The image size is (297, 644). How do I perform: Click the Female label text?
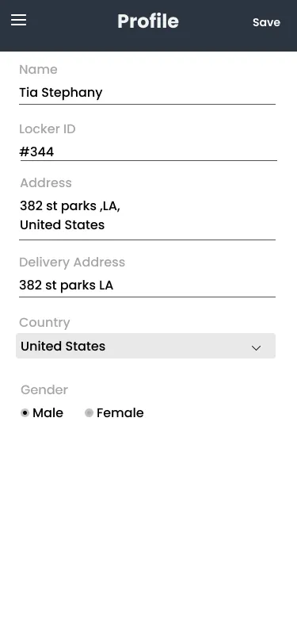[x=120, y=412]
